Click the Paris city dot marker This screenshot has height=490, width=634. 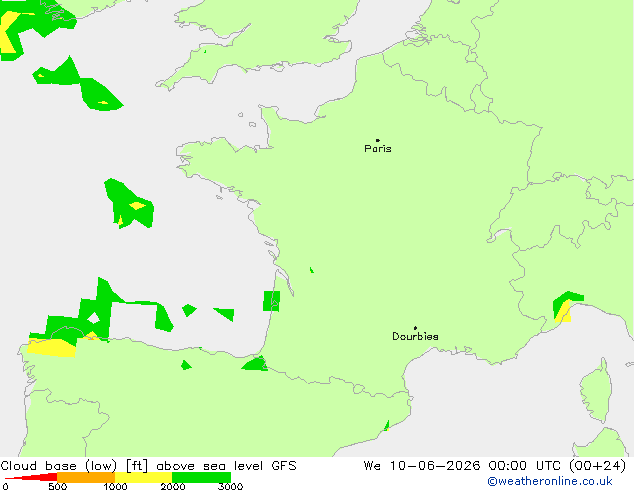point(378,140)
